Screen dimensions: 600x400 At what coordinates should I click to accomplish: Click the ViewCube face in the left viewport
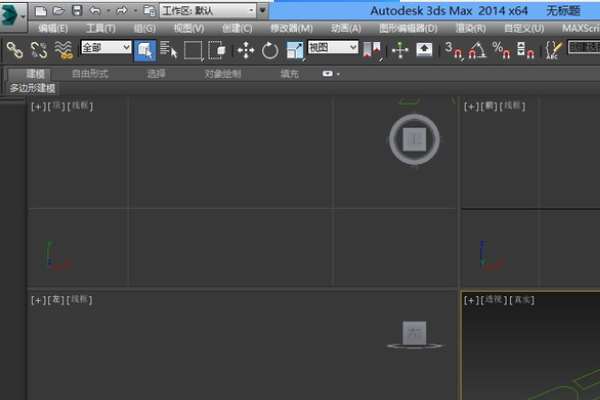414,333
